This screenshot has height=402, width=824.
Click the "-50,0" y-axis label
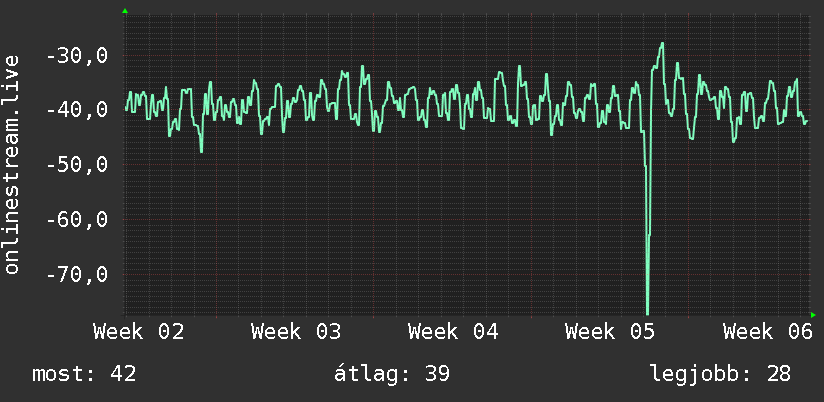pyautogui.click(x=77, y=165)
